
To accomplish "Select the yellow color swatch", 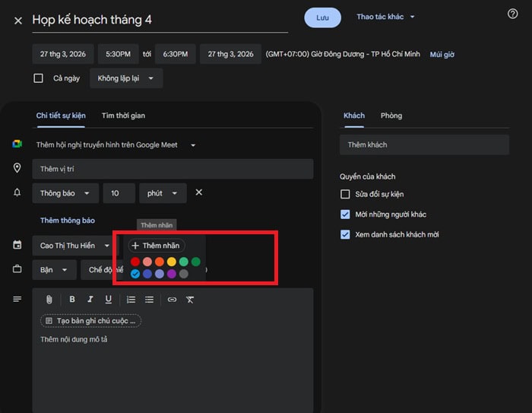I will 171,262.
